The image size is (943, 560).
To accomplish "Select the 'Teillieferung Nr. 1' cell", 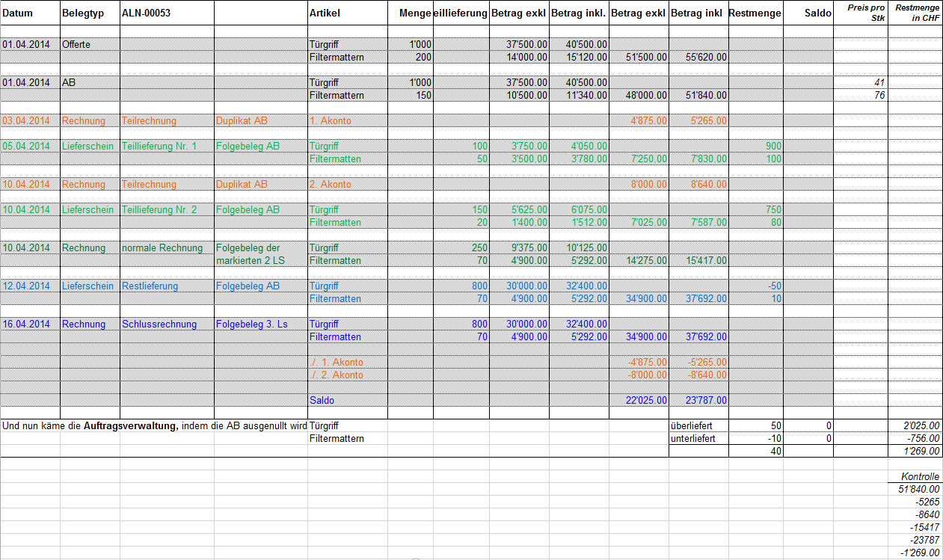I will (x=166, y=146).
